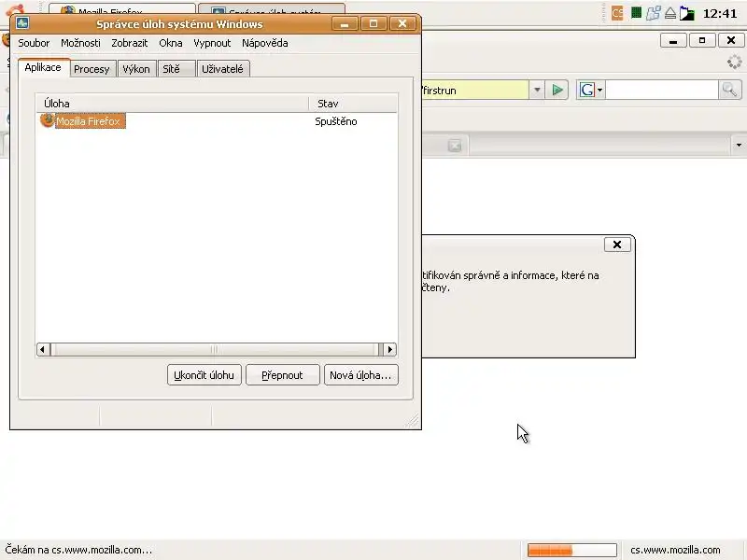
Task: Click the Přepnout button
Action: tap(282, 375)
